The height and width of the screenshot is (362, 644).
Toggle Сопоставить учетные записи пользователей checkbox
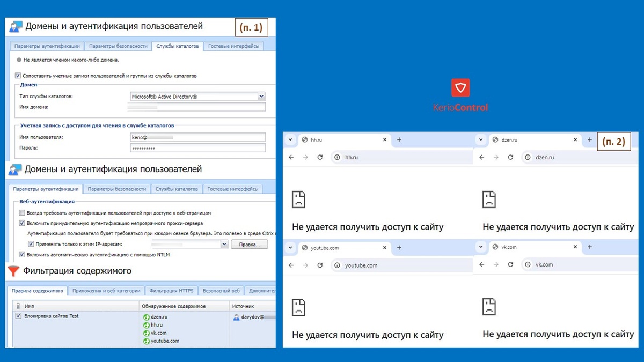18,76
